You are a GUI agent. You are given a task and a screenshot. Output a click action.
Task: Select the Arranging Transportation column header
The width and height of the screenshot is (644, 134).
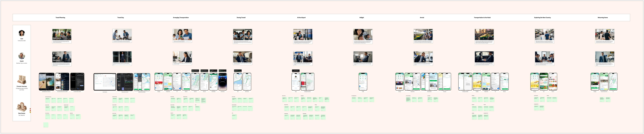(181, 18)
